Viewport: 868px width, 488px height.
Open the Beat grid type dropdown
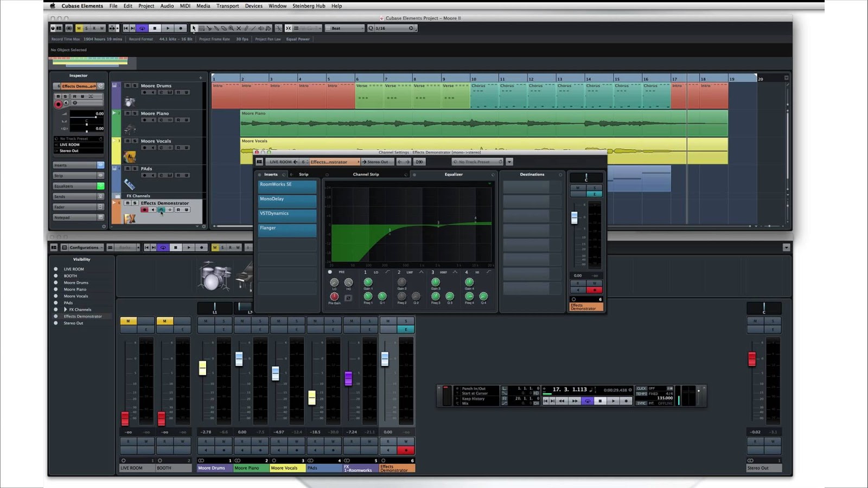click(x=345, y=28)
